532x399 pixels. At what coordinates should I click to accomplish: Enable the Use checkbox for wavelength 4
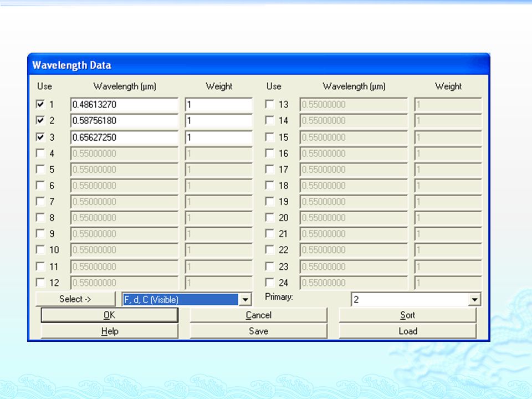click(x=40, y=153)
